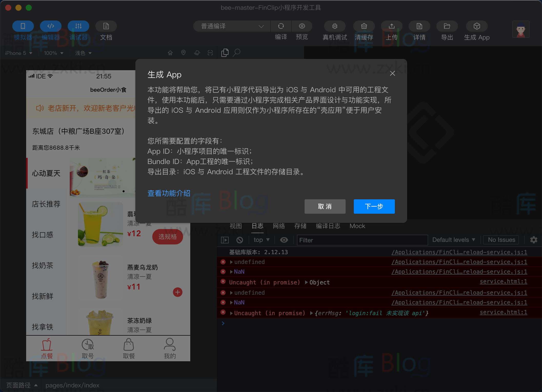Click the 下一步 next step button
The width and height of the screenshot is (542, 392).
(374, 207)
